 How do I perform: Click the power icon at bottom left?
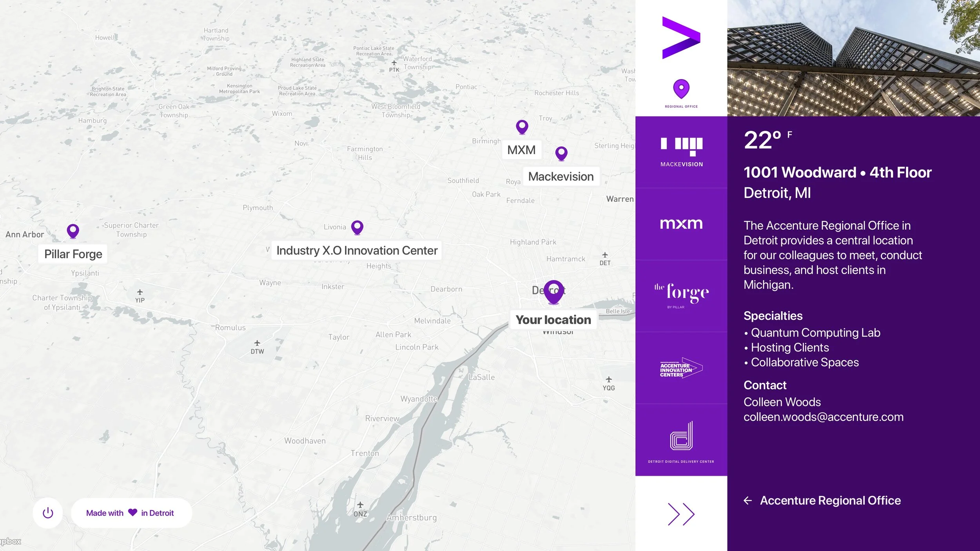(48, 512)
